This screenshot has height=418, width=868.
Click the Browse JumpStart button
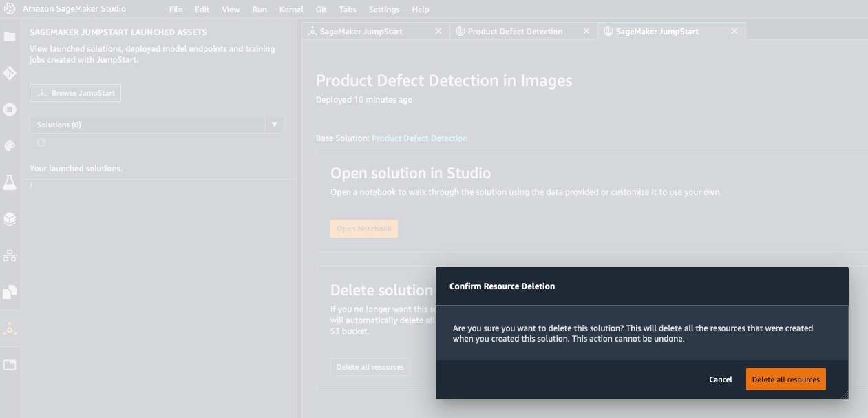click(76, 93)
